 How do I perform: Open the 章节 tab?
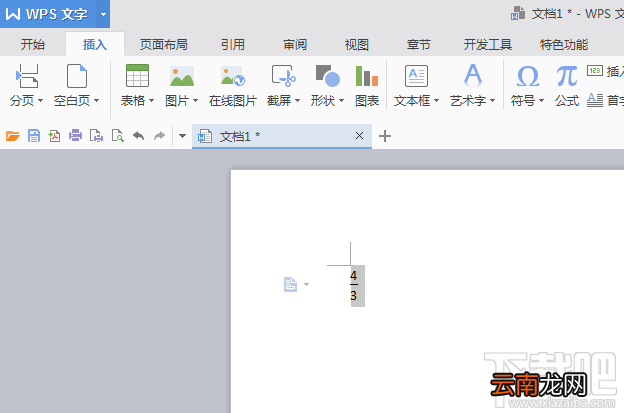coord(419,44)
